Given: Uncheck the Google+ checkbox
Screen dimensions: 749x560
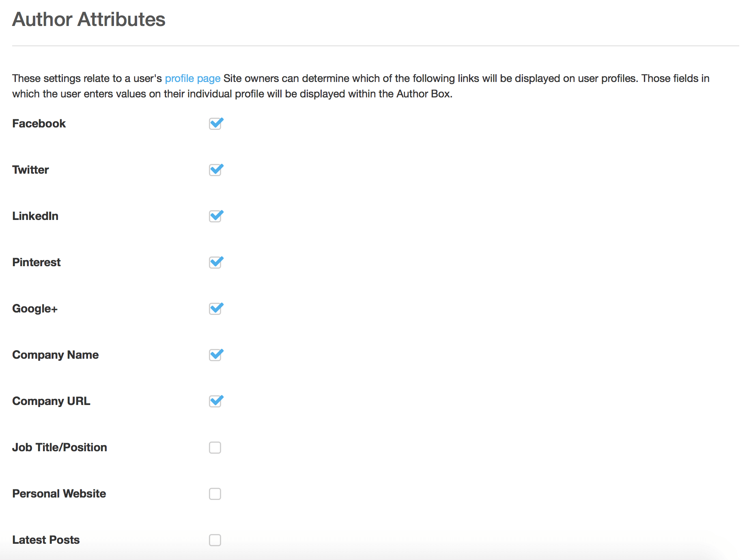Looking at the screenshot, I should tap(216, 308).
